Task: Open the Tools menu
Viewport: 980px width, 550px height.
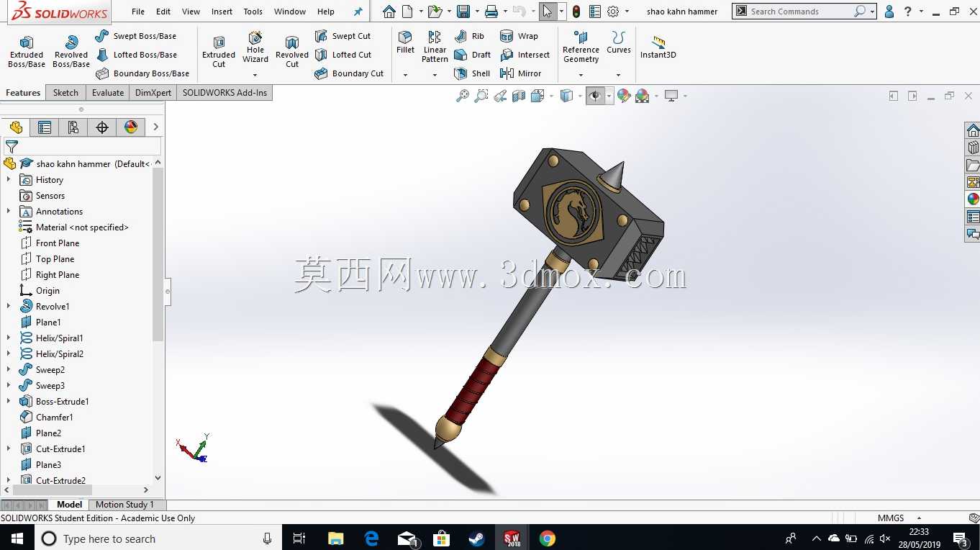Action: coord(253,12)
